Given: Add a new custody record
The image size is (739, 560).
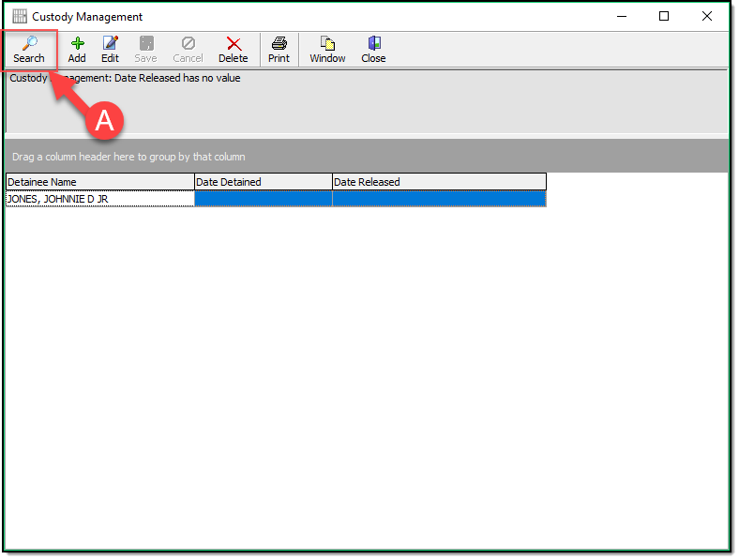Looking at the screenshot, I should (77, 43).
